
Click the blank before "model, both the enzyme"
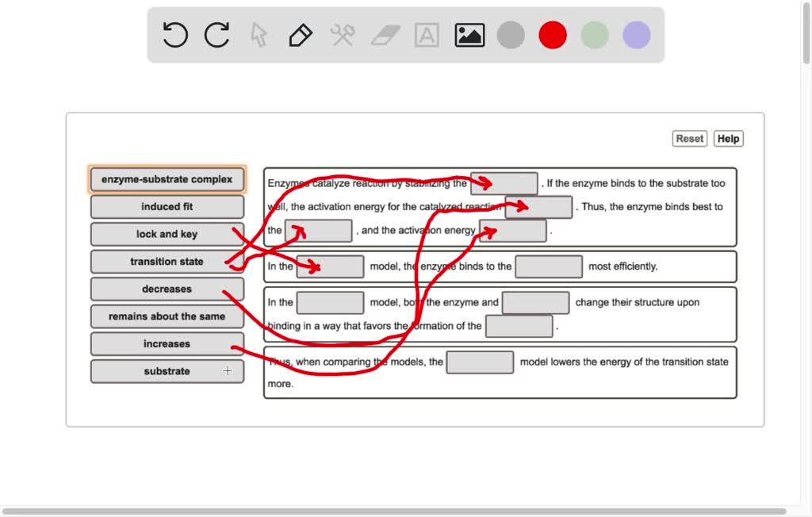click(x=331, y=303)
